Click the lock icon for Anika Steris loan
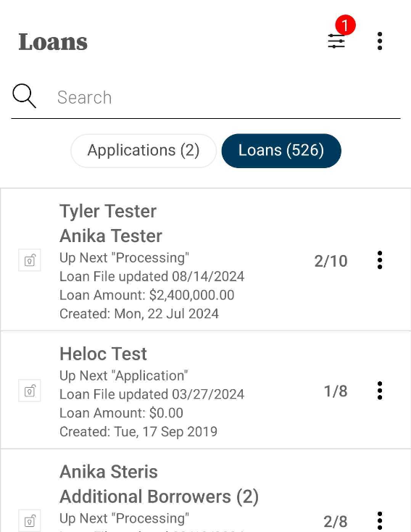Screen dimensions: 411x532 click(x=30, y=520)
